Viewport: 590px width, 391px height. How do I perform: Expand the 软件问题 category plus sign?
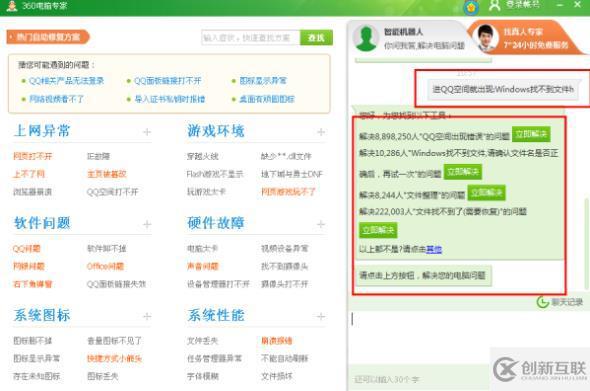[x=147, y=224]
